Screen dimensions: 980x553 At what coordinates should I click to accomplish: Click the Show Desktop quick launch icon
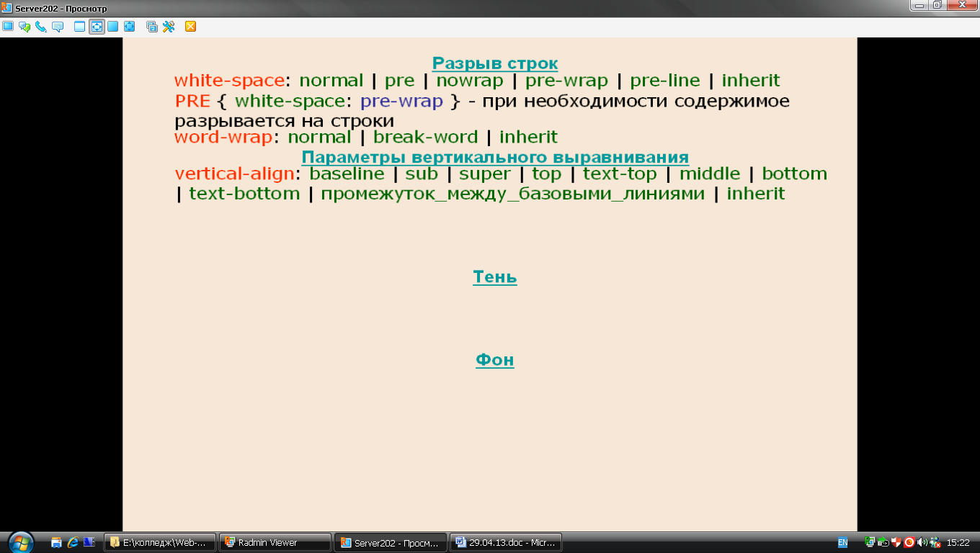click(56, 542)
